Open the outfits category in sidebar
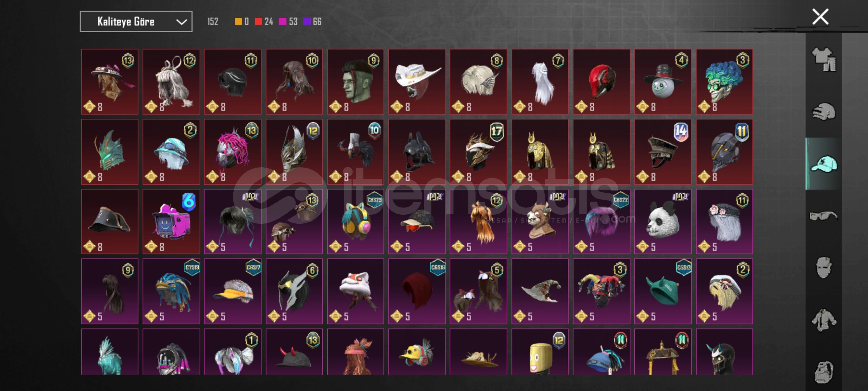 pyautogui.click(x=824, y=59)
